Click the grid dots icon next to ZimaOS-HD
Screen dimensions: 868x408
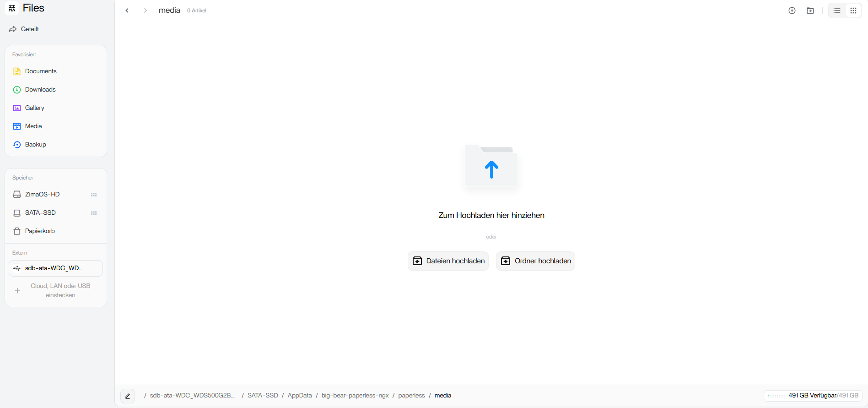94,195
